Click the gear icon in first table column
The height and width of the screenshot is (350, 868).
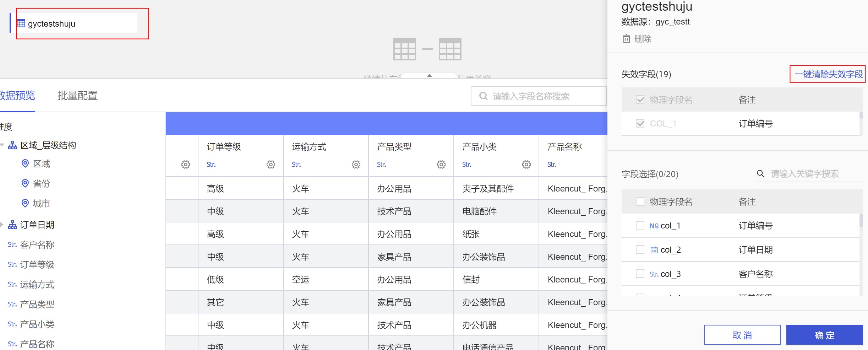[185, 165]
